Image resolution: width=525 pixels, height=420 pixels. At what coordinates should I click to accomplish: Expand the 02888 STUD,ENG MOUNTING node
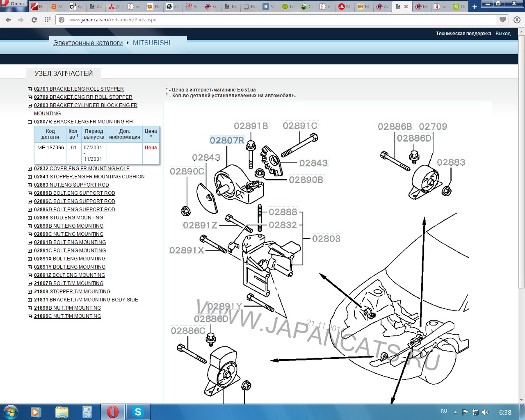click(30, 218)
